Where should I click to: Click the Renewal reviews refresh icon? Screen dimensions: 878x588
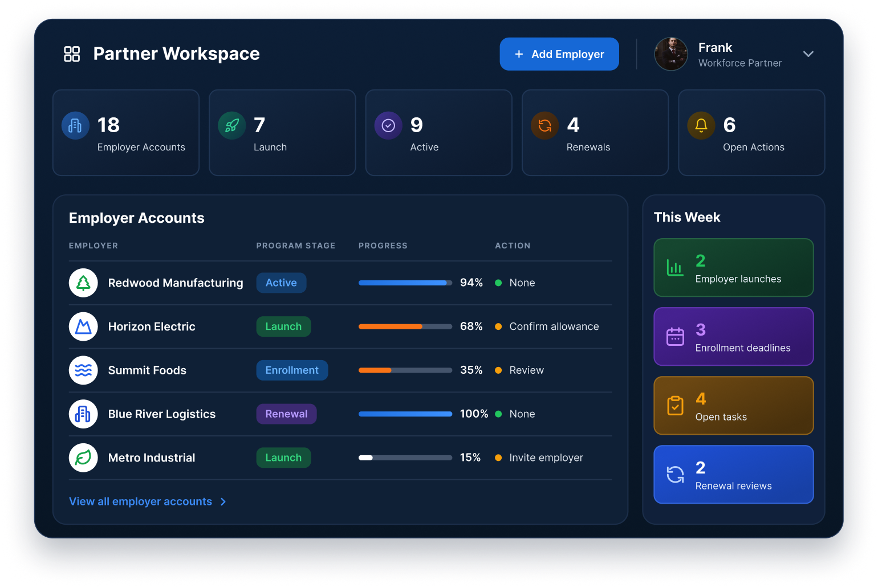coord(675,475)
